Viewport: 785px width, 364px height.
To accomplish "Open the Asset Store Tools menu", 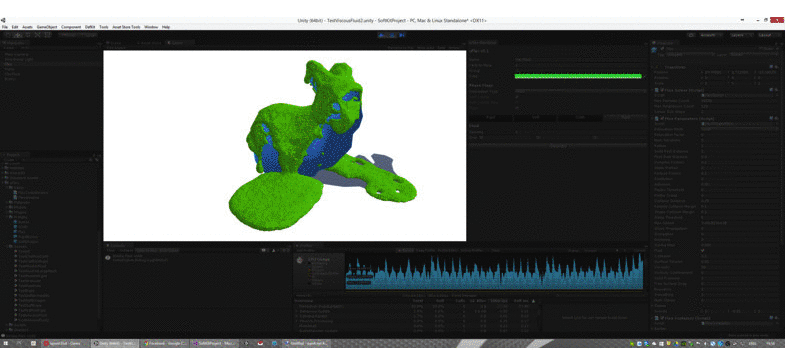I will tap(126, 27).
